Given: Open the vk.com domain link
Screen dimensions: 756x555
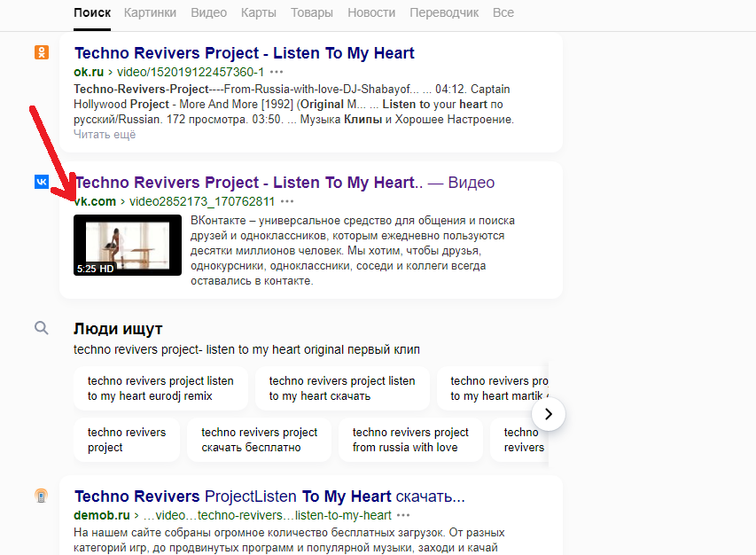Looking at the screenshot, I should coord(95,201).
